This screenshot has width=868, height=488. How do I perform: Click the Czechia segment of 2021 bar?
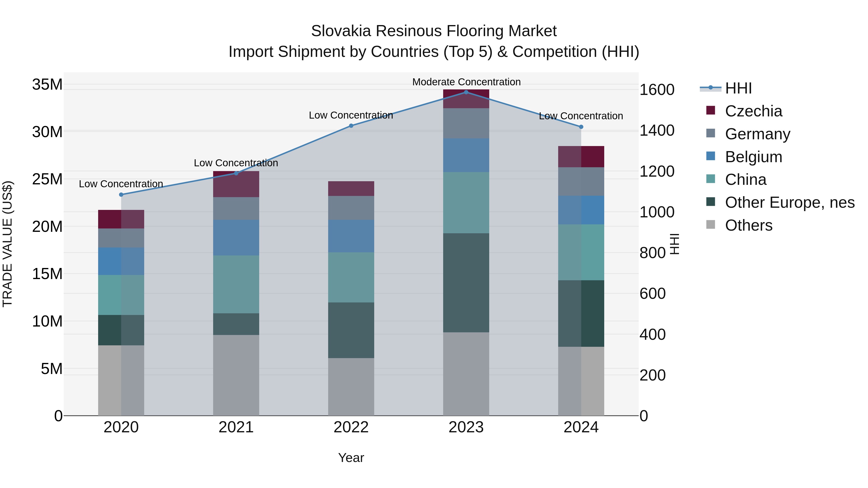pyautogui.click(x=236, y=184)
